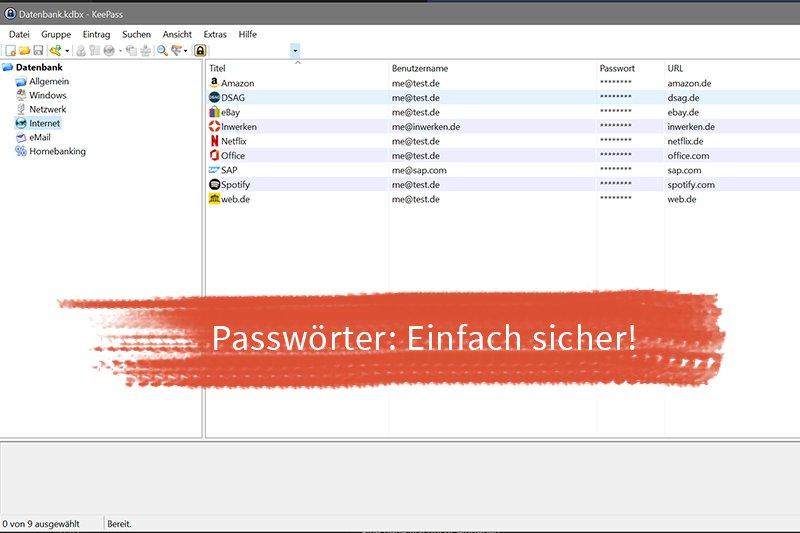The image size is (800, 533).
Task: Click the SAP entry icon
Action: (214, 170)
